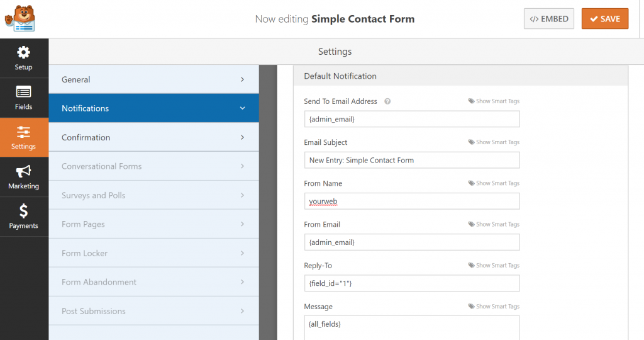Click into the Message text area
Viewport: 644px width, 340px height.
(x=411, y=327)
